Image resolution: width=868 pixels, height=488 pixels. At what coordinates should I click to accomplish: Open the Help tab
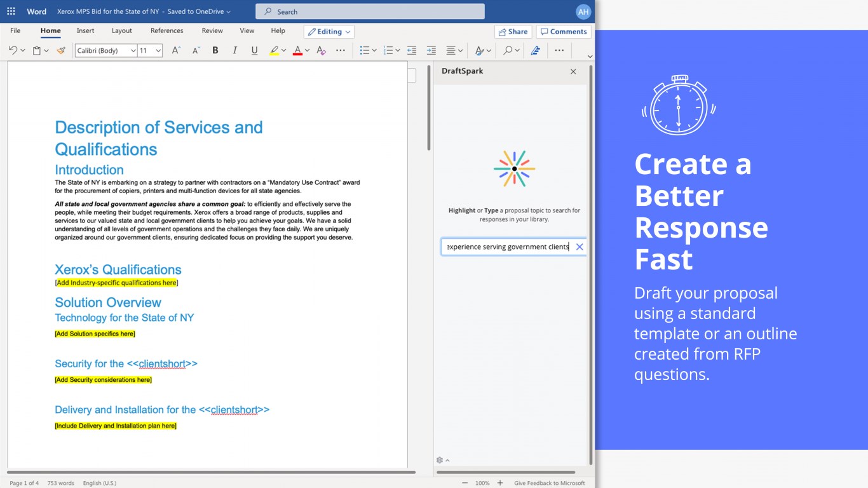pyautogui.click(x=278, y=30)
